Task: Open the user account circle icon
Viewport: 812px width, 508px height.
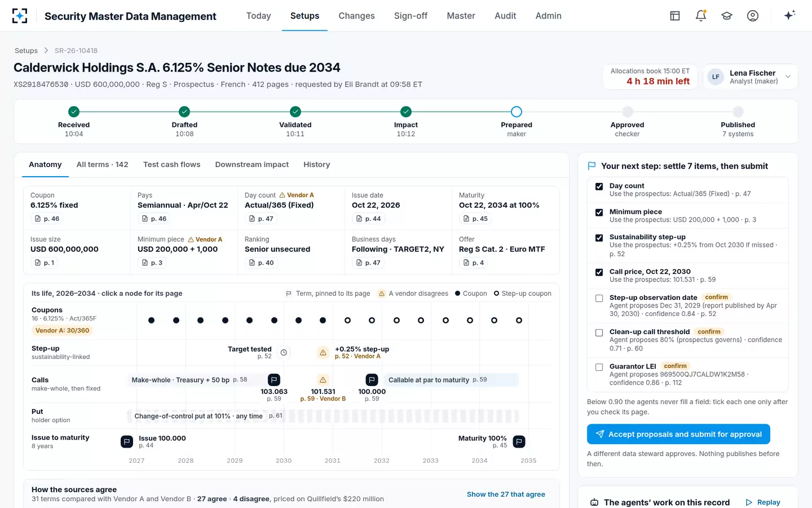Action: [753, 16]
